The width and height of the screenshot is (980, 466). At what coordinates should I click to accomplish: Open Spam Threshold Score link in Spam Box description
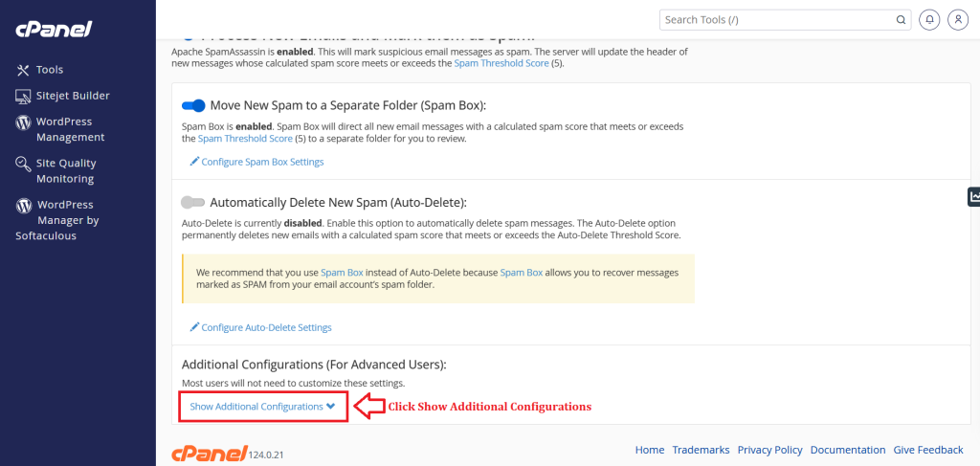coord(245,139)
